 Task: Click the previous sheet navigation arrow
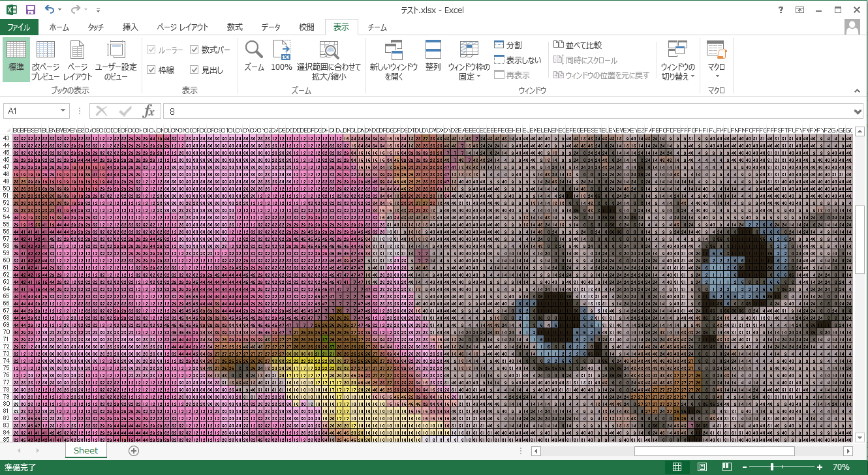pyautogui.click(x=19, y=451)
